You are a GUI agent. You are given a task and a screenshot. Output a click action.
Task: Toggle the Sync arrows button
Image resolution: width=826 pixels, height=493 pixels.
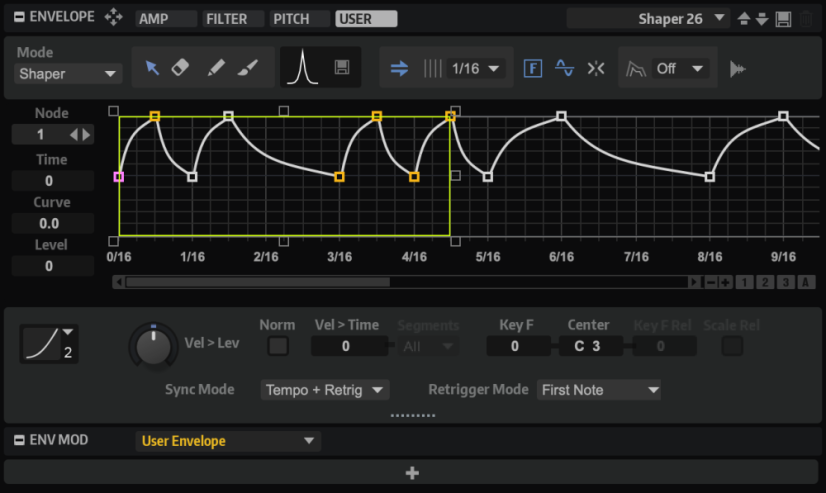[399, 69]
